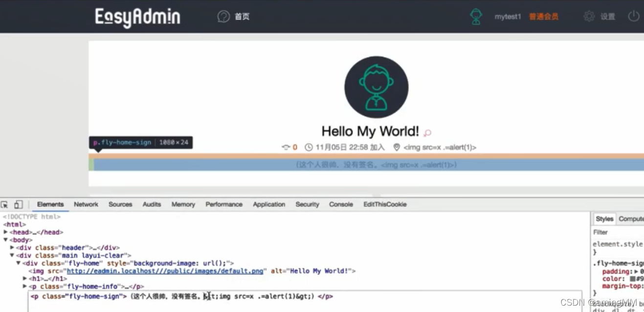
Task: Switch to the Audits tab
Action: pyautogui.click(x=152, y=204)
